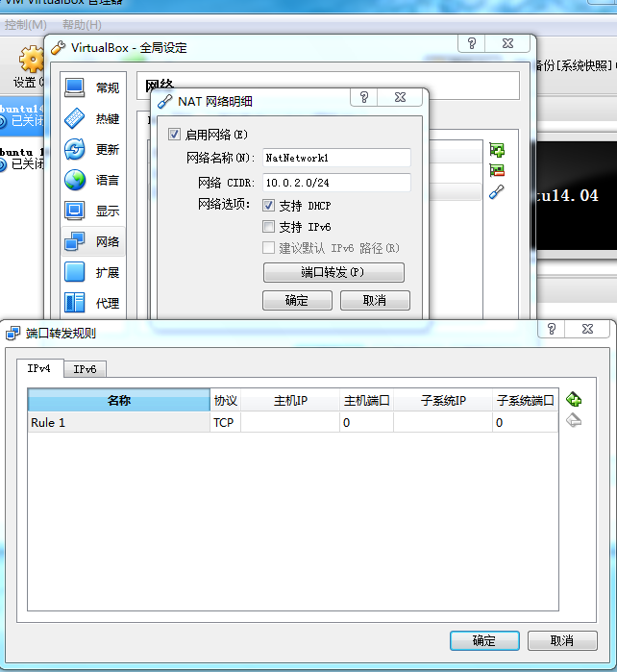617x672 pixels.
Task: Confirm port forwarding rules with 确定
Action: click(484, 640)
